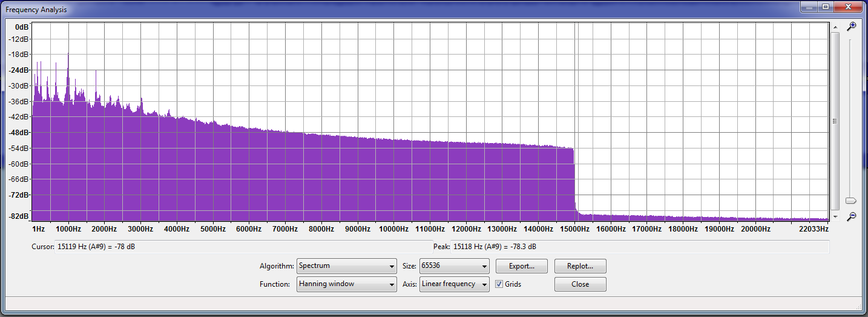Click the 15000Hz axis label
The width and height of the screenshot is (868, 317).
click(575, 229)
